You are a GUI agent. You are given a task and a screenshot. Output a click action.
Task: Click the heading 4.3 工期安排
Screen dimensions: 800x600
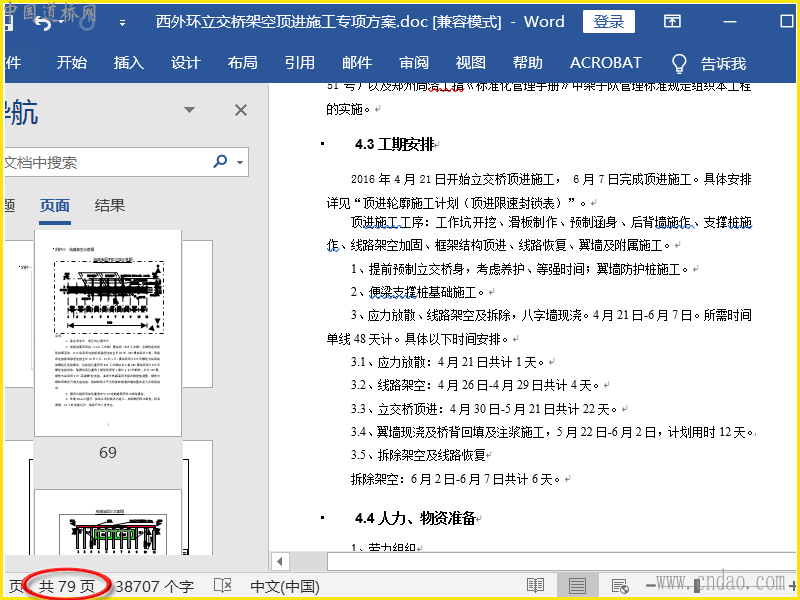394,144
